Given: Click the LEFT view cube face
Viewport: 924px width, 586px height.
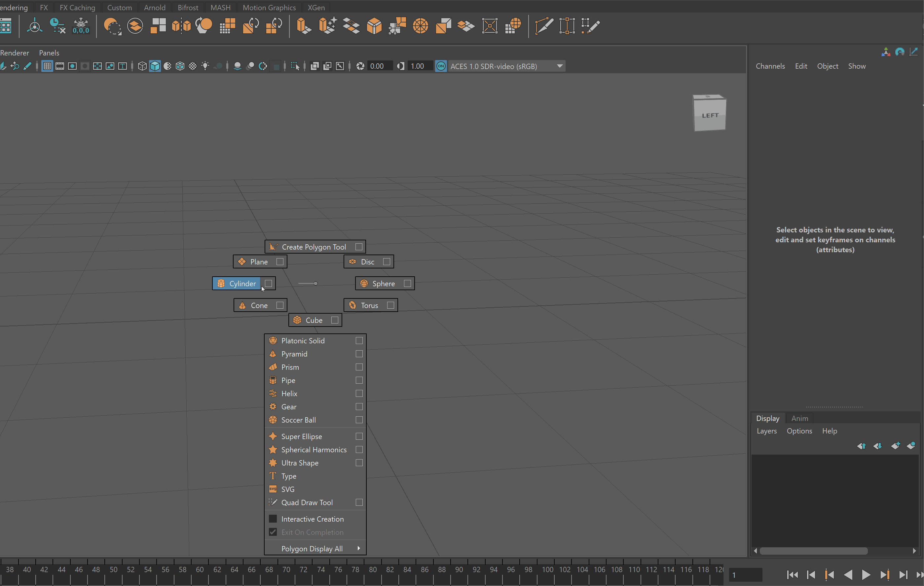Looking at the screenshot, I should click(710, 116).
